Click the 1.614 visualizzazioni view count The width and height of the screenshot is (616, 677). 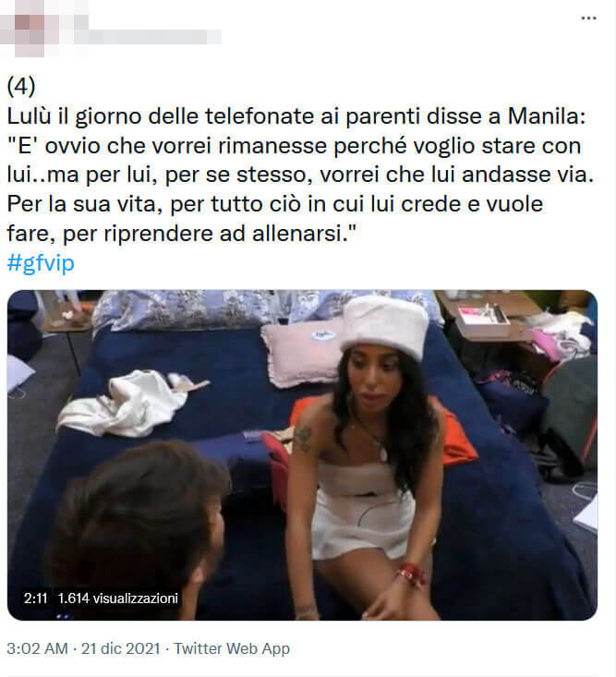pyautogui.click(x=118, y=598)
